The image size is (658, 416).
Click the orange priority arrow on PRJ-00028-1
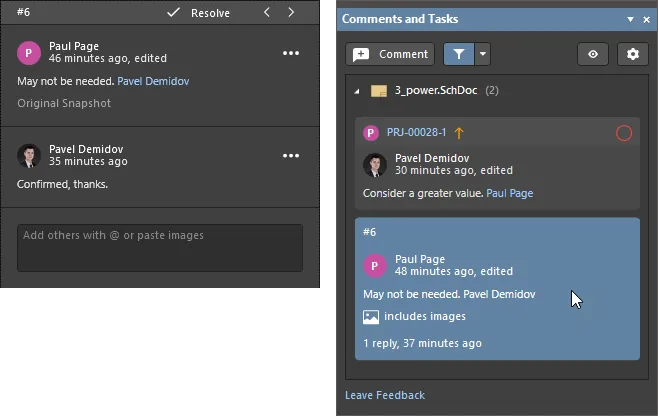pyautogui.click(x=459, y=133)
